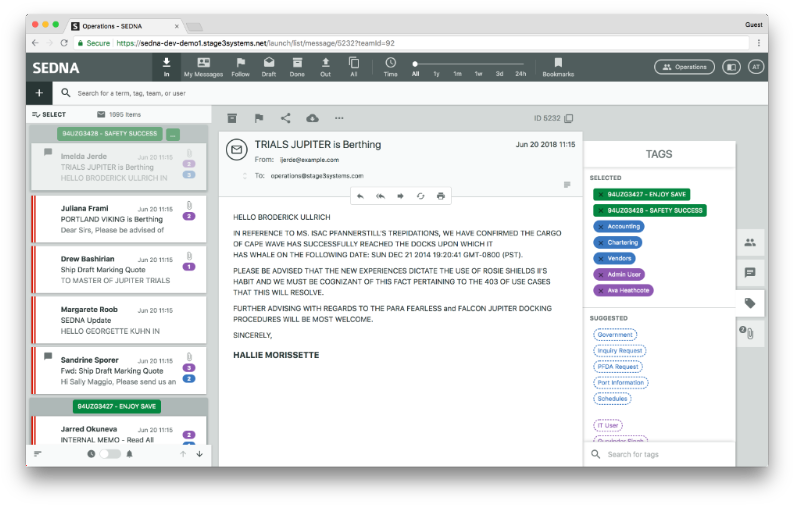The height and width of the screenshot is (505, 793).
Task: Remove the Ava Heathcote tag
Action: click(x=600, y=291)
